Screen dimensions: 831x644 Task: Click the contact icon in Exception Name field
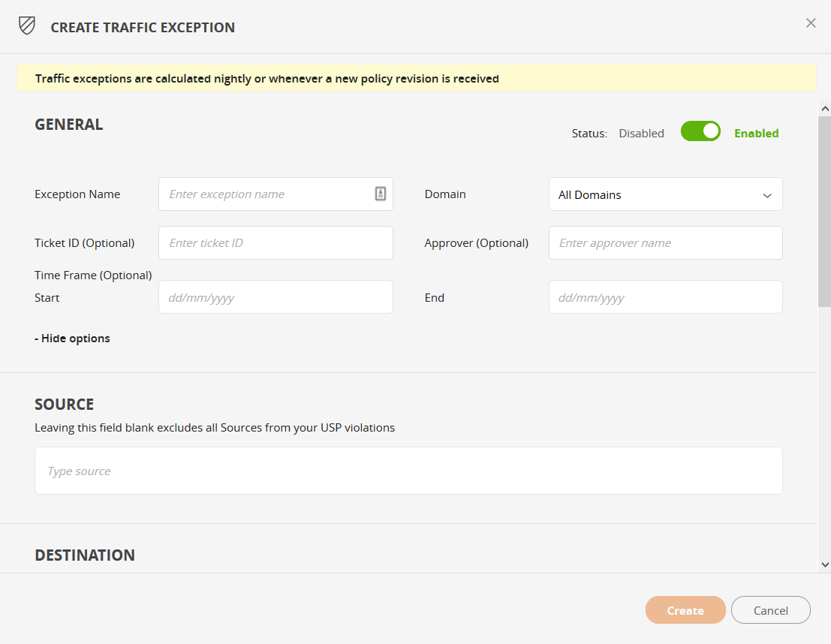(x=381, y=194)
